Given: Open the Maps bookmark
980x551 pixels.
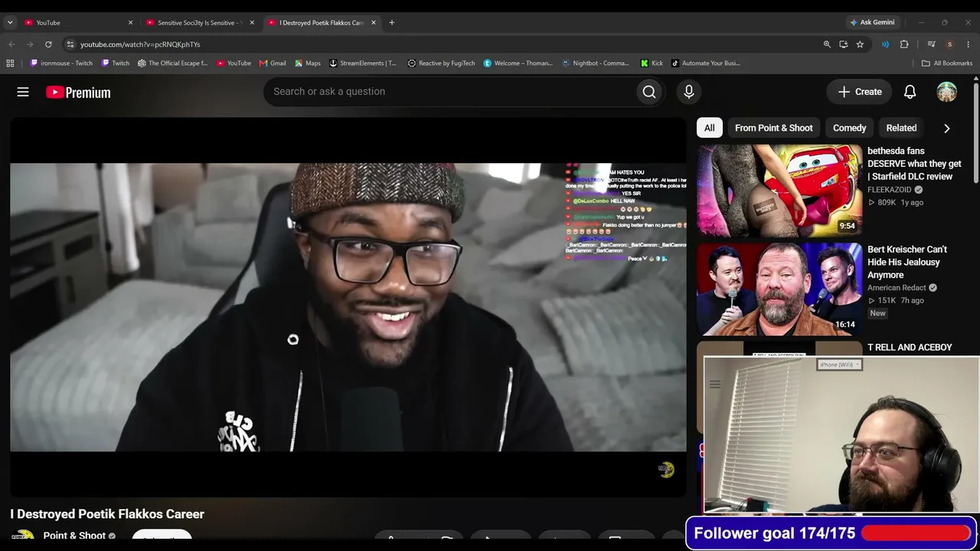Looking at the screenshot, I should tap(308, 64).
